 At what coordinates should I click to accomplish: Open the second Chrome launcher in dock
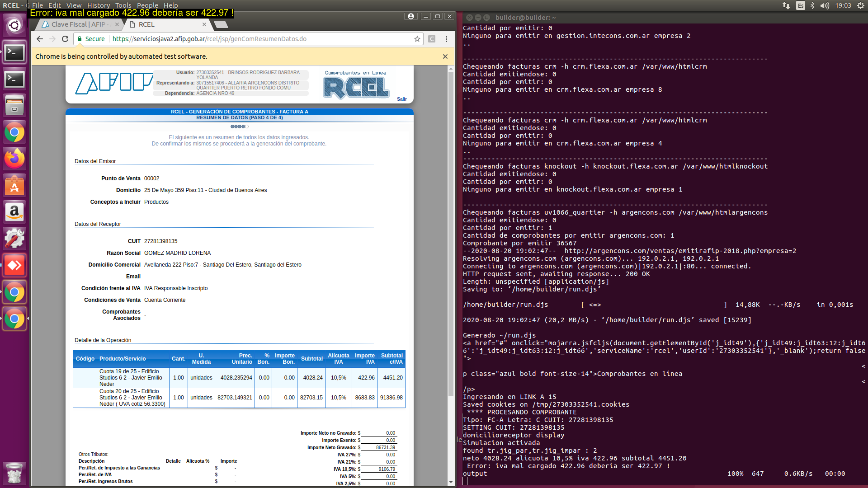point(14,292)
